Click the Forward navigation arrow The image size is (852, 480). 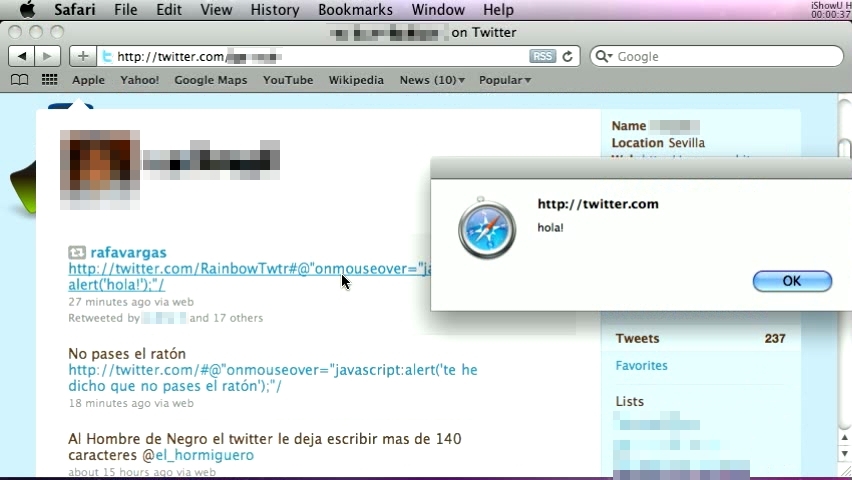click(x=46, y=56)
